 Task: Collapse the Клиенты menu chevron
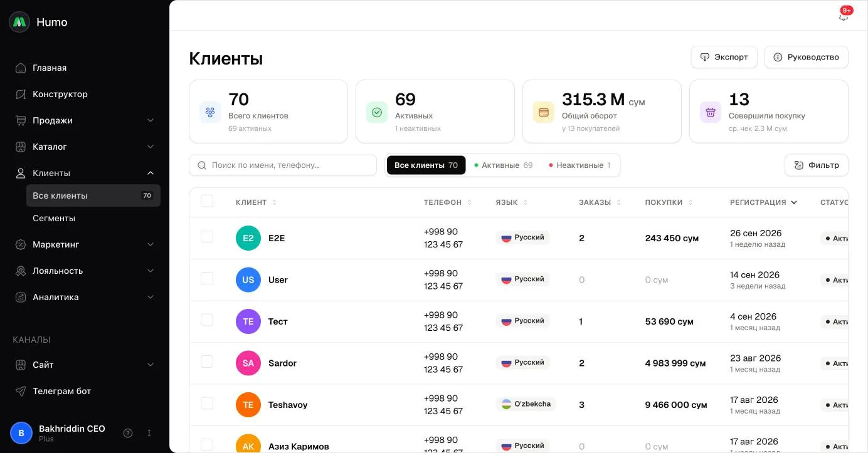click(x=151, y=173)
